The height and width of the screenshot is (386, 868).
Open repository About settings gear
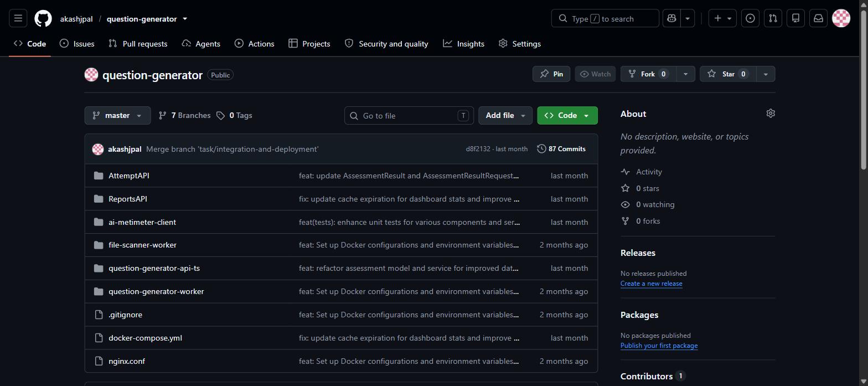pyautogui.click(x=771, y=113)
